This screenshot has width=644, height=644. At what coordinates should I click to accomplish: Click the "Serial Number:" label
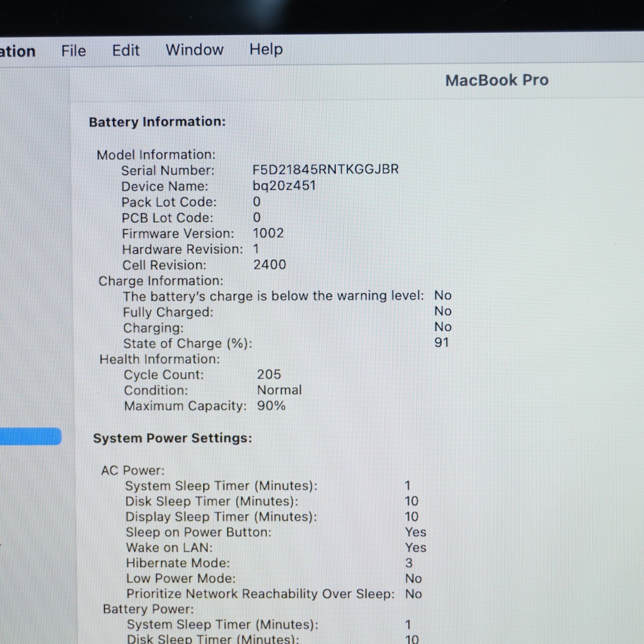168,170
